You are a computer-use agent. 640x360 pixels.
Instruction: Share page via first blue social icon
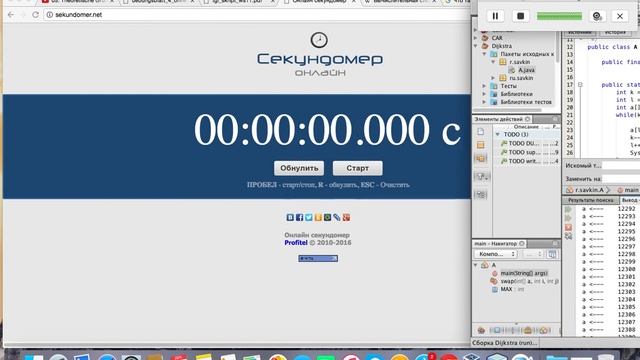(290, 218)
